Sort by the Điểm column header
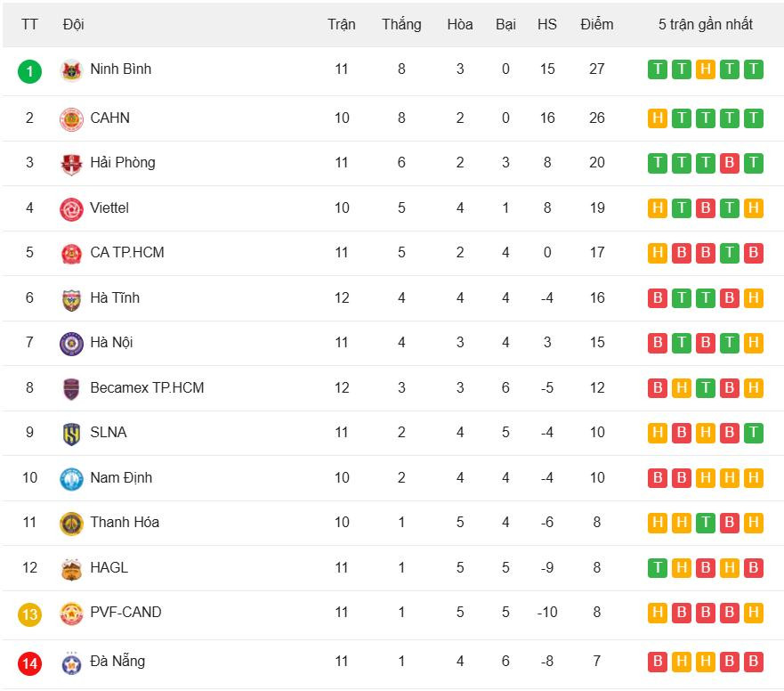This screenshot has width=784, height=691. [x=596, y=24]
